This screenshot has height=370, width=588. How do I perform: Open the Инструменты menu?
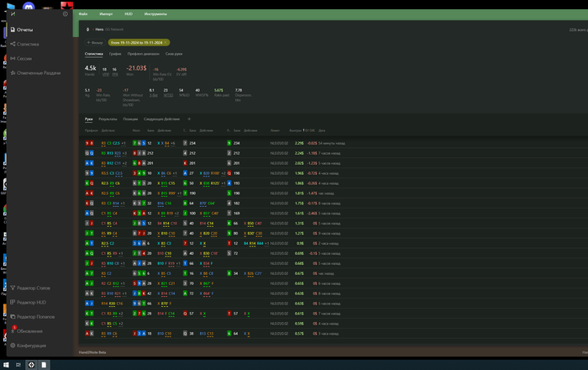156,14
